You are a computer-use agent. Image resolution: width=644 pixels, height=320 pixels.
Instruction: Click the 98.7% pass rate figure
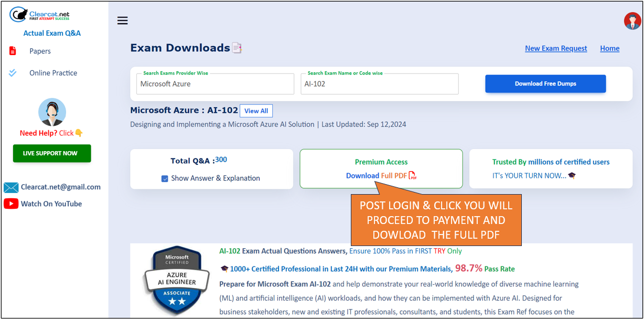[468, 268]
